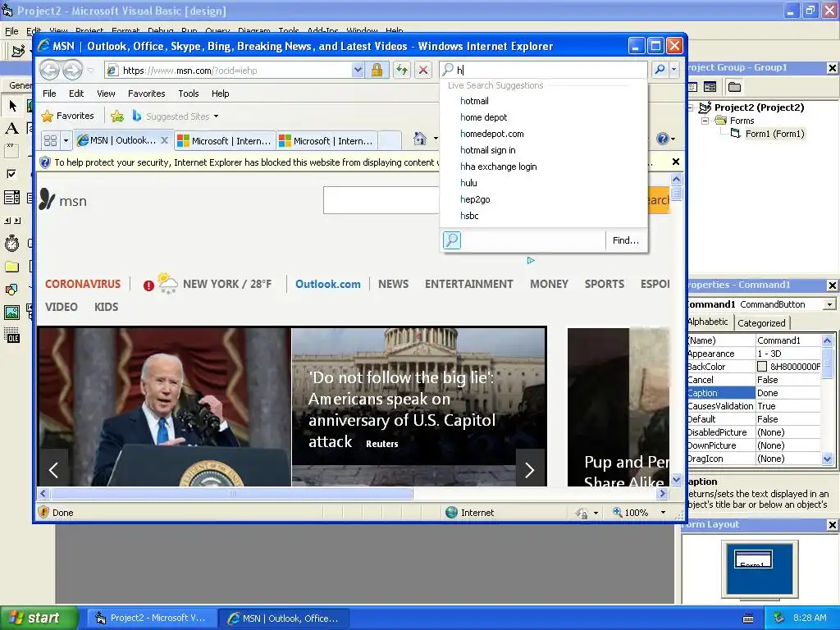Select Pointer tool in VB toolbox
This screenshot has width=840, height=630.
pyautogui.click(x=11, y=106)
